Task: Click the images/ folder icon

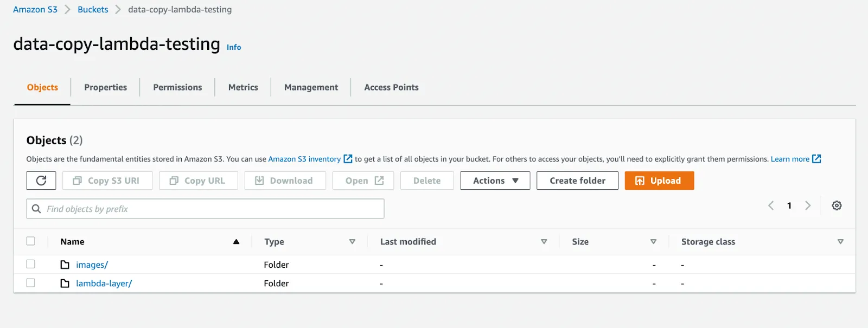Action: [65, 265]
